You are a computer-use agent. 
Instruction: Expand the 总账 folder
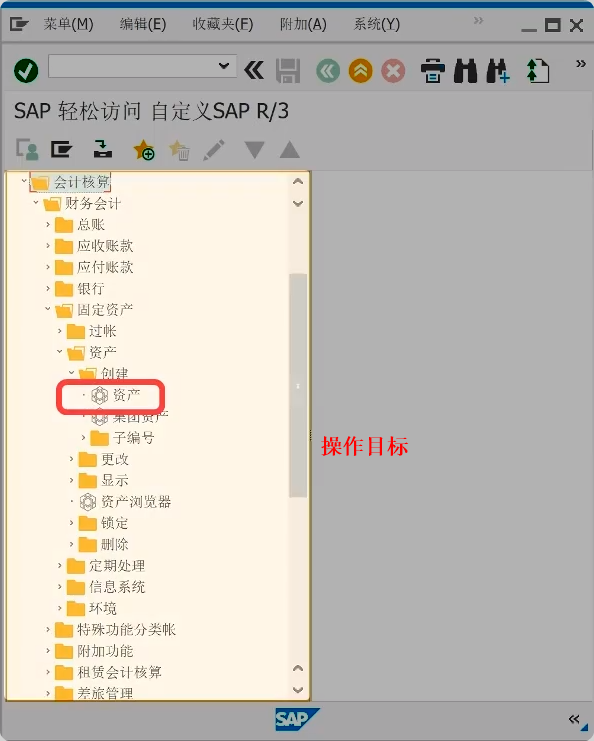(48, 224)
